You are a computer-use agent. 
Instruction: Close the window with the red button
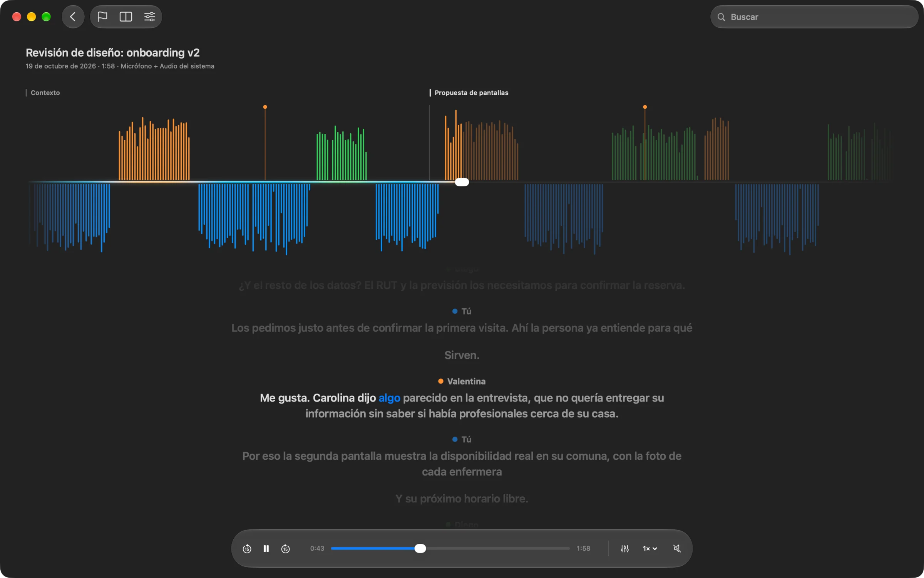(17, 17)
